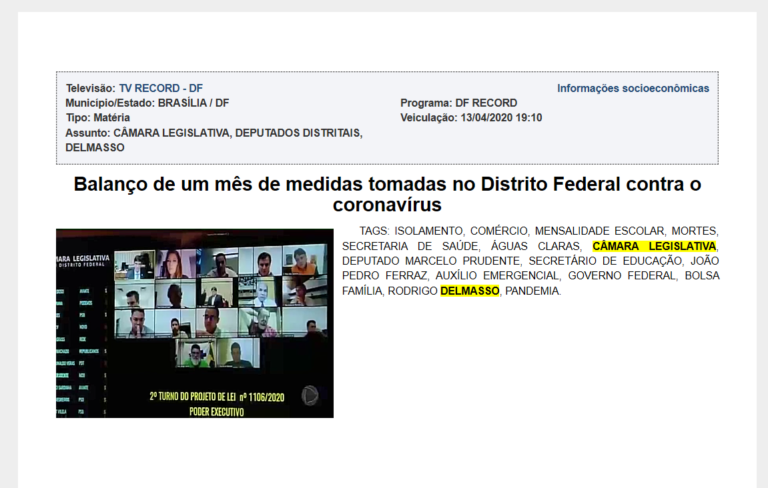
Task: Click SECRETARIA DE SAÚDE in the tags
Action: point(410,246)
